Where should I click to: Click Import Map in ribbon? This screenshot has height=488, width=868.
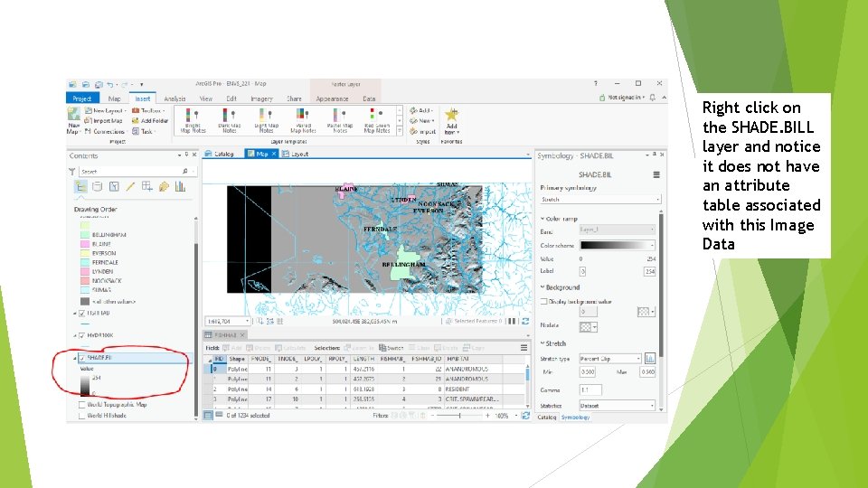103,120
